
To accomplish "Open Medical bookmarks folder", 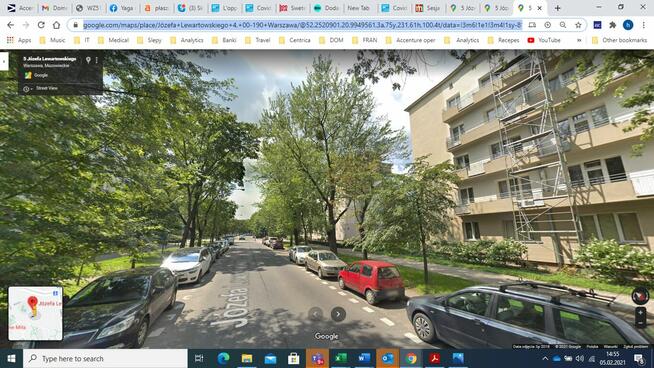I will [x=113, y=40].
